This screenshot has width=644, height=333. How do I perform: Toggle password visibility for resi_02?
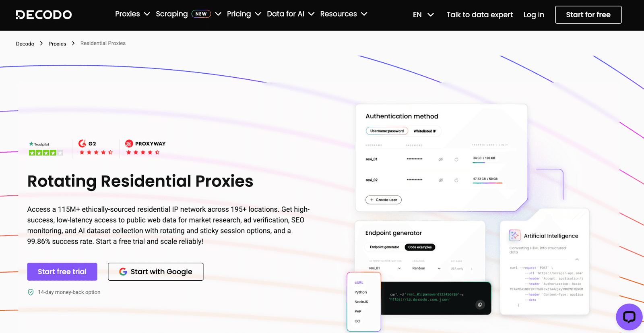(441, 180)
